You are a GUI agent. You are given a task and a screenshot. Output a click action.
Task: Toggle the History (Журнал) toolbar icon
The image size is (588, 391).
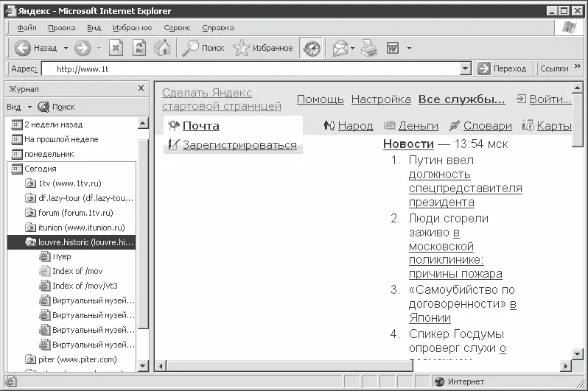(x=312, y=48)
